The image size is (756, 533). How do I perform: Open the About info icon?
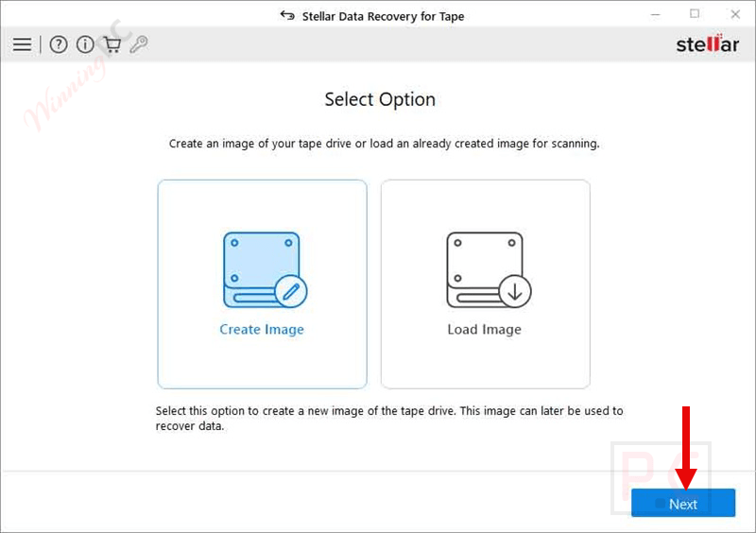(85, 44)
